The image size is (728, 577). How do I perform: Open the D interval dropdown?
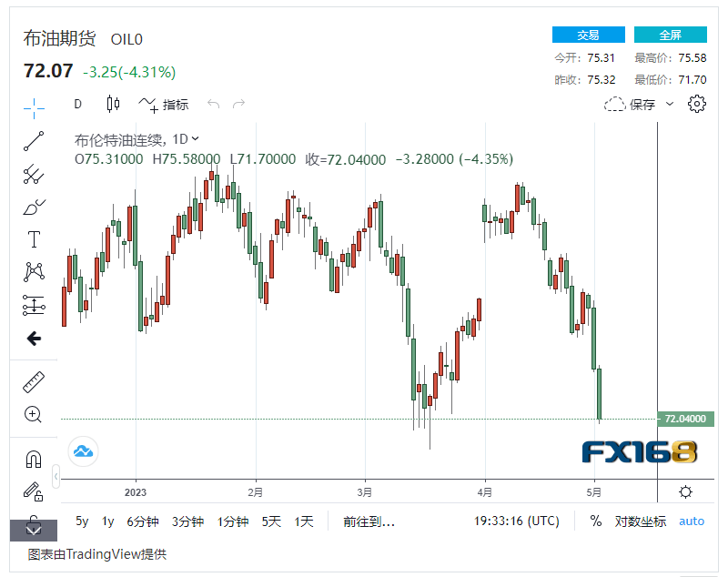tap(78, 104)
